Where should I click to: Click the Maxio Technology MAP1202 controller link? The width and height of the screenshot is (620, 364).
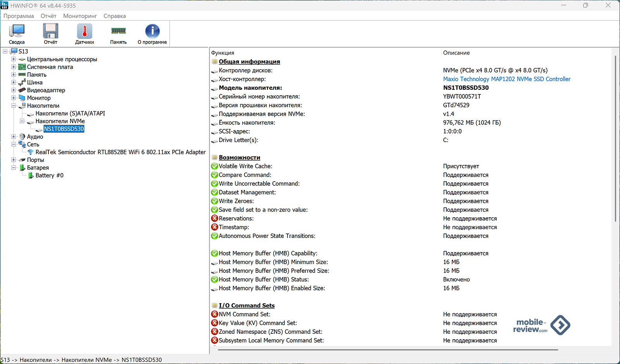click(x=506, y=79)
